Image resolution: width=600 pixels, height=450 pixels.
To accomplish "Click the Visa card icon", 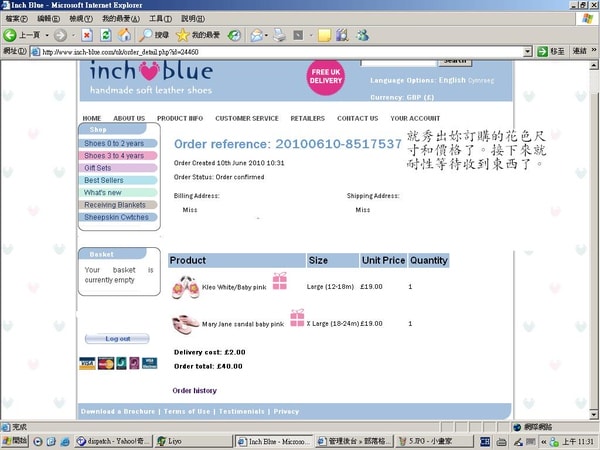I will (87, 363).
